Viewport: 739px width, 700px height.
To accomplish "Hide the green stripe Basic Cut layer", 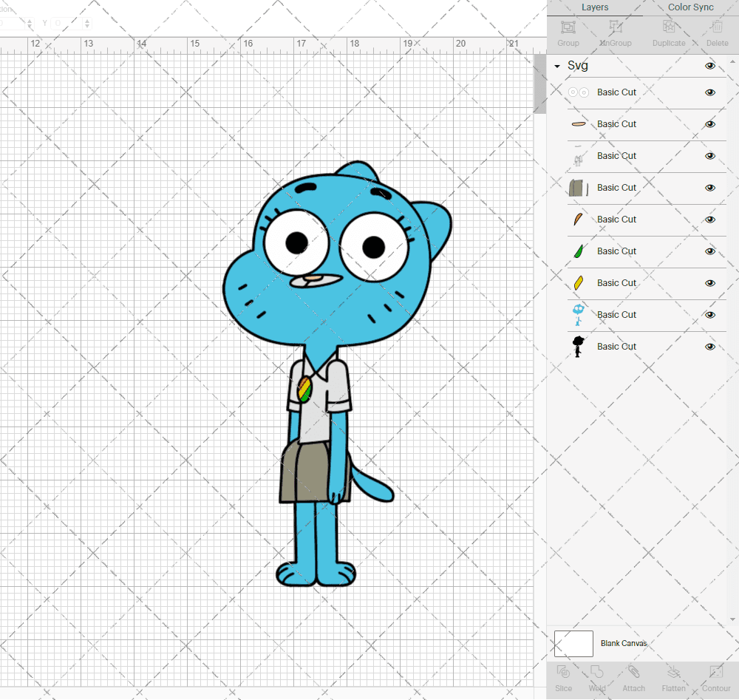I will click(x=709, y=251).
